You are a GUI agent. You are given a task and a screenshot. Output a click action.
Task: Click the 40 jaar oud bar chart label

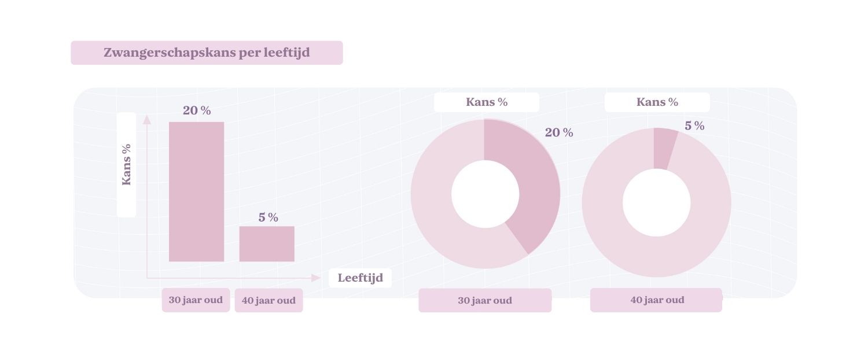pyautogui.click(x=269, y=301)
